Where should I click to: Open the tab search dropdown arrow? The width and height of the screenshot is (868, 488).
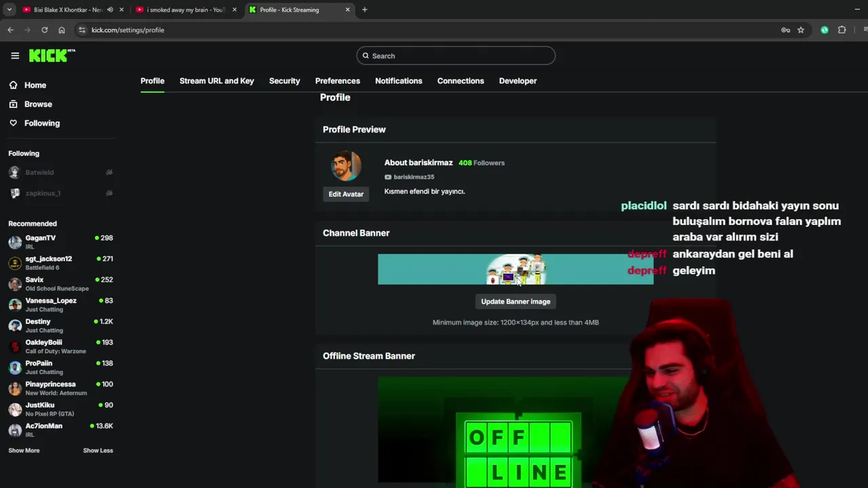click(x=9, y=9)
